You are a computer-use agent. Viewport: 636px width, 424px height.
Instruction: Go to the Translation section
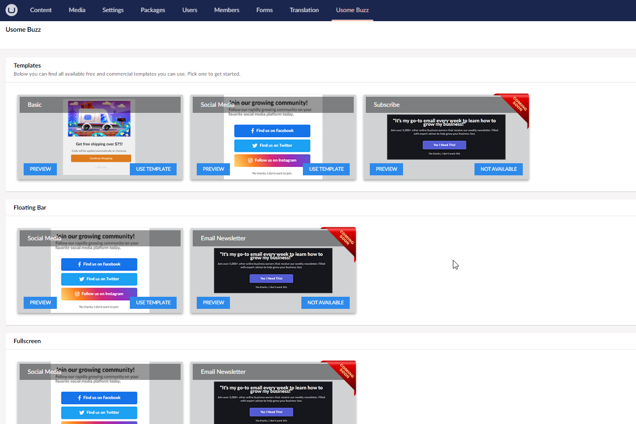(304, 10)
